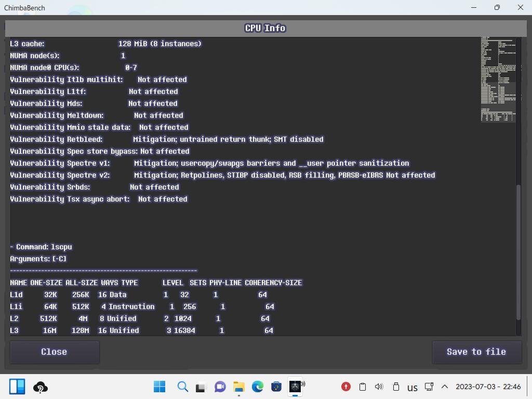This screenshot has height=399, width=532.
Task: Launch Microsoft Edge
Action: 257,387
